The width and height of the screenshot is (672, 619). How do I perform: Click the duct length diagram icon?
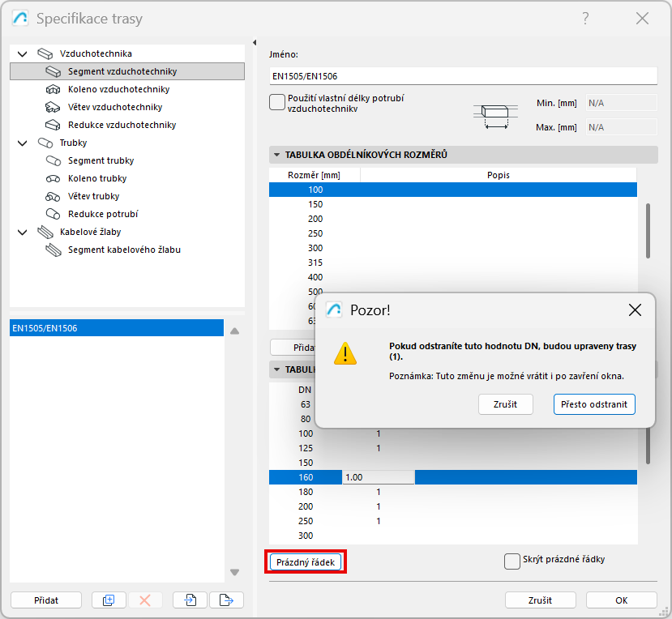coord(495,115)
